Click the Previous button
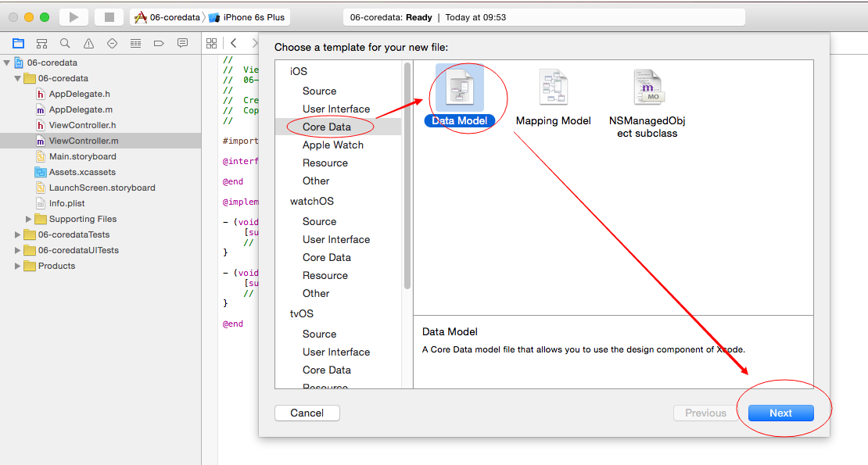The image size is (868, 465). 705,413
